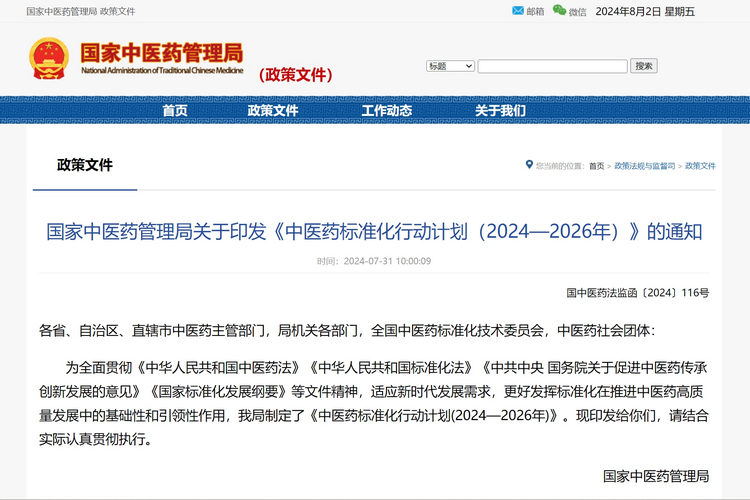Click the 国家中医药管理局 site title
This screenshot has width=750, height=500.
[x=161, y=55]
